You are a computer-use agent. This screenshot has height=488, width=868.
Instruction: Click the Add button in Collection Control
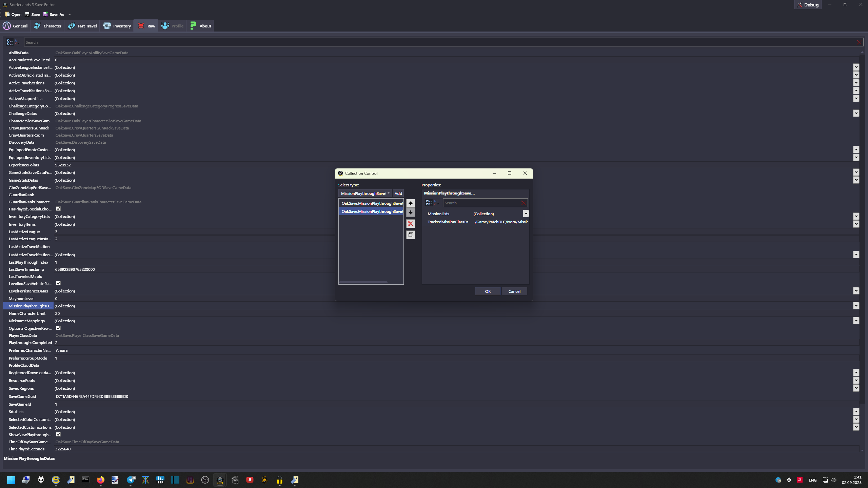(x=398, y=194)
